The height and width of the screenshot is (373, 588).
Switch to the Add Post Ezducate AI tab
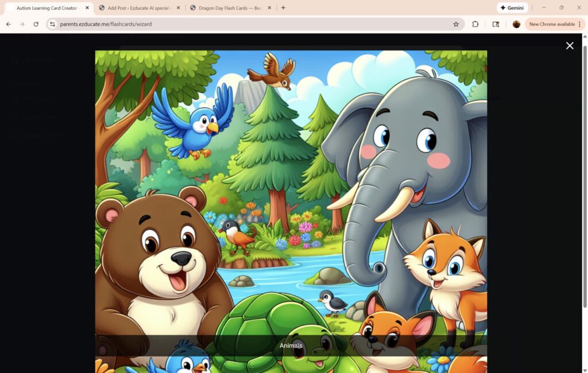[138, 7]
